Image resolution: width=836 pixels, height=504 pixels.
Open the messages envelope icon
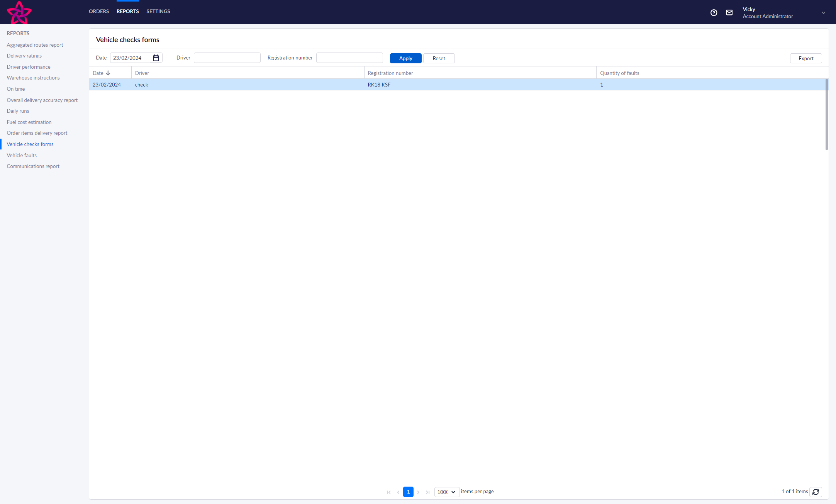[x=729, y=13]
